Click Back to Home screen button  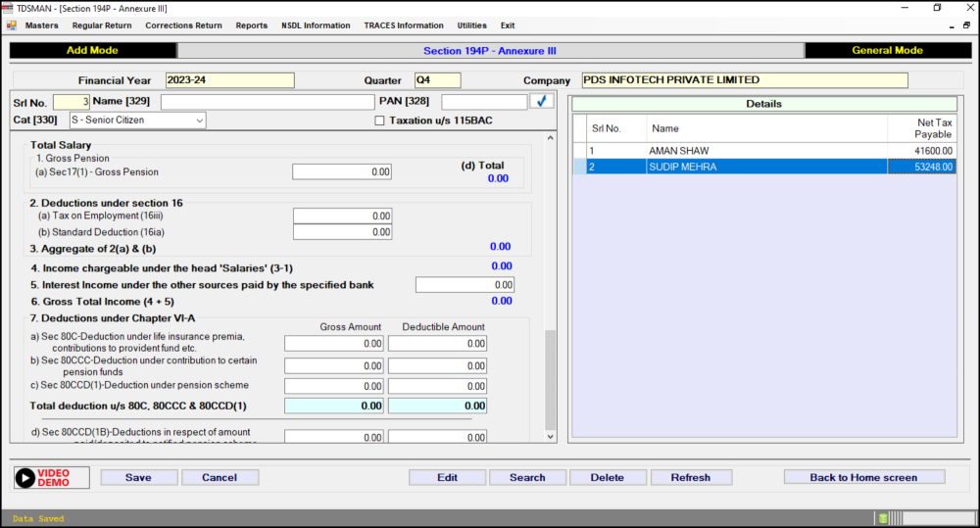pyautogui.click(x=863, y=477)
